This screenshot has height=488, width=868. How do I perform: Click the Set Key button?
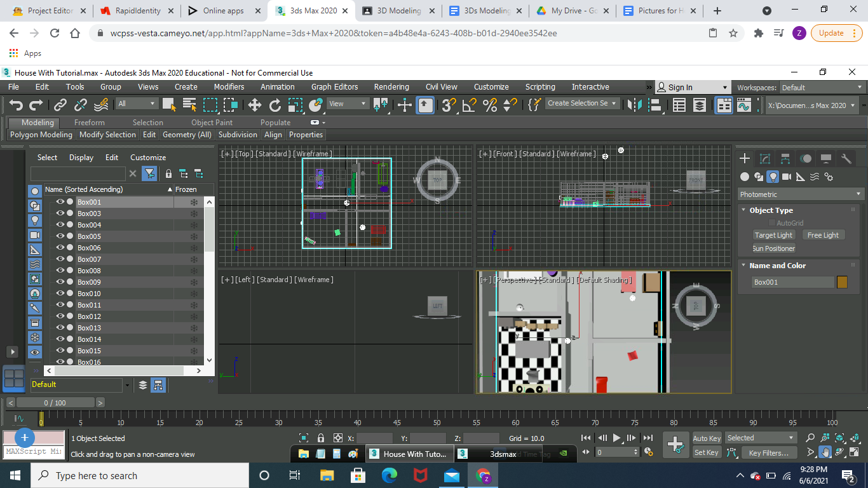pos(707,452)
